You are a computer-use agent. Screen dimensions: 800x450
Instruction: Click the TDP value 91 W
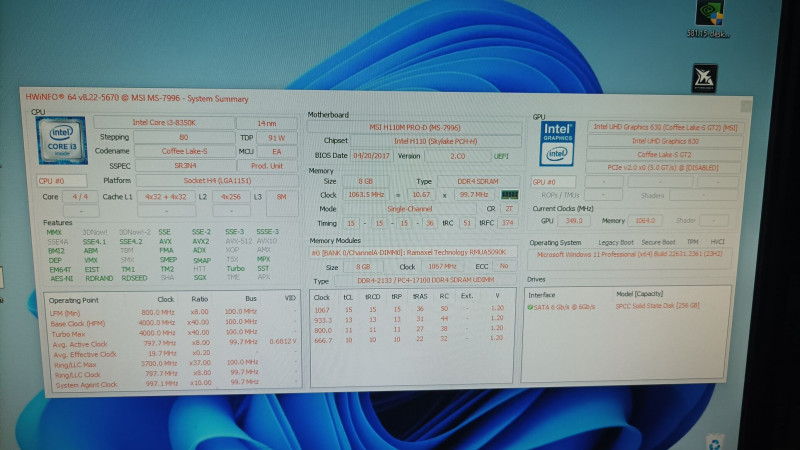(277, 138)
